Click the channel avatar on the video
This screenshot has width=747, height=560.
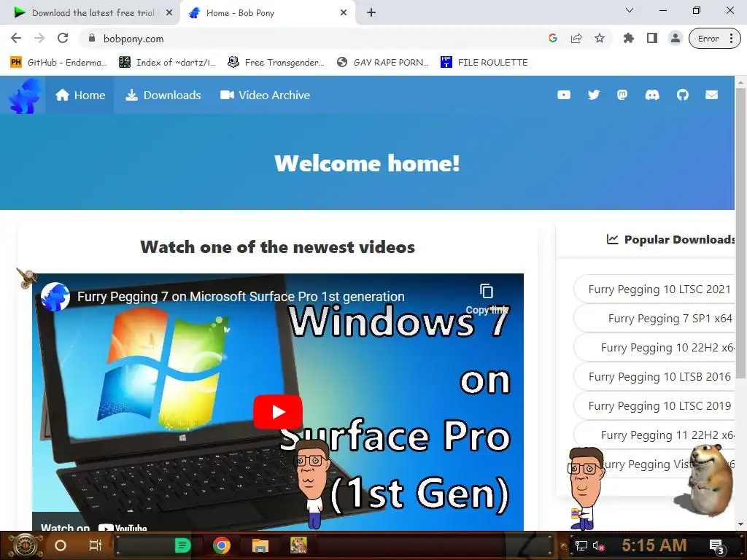[x=55, y=296]
